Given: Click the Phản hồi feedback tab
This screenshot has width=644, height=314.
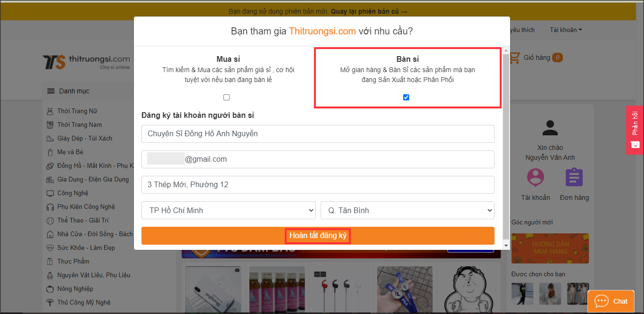Looking at the screenshot, I should pos(635,130).
